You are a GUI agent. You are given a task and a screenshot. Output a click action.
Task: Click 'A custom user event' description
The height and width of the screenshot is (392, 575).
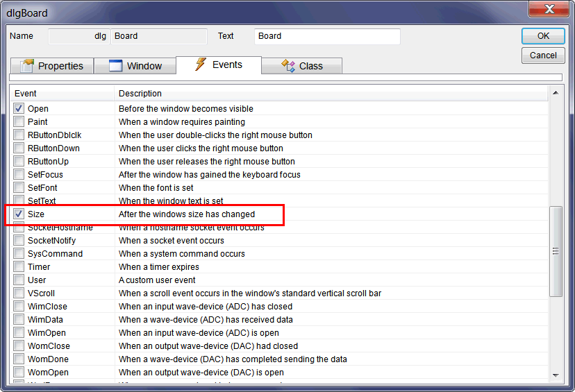[x=157, y=280]
